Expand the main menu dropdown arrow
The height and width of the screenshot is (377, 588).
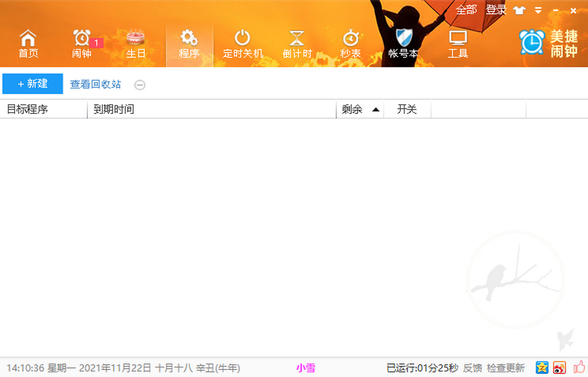click(538, 10)
